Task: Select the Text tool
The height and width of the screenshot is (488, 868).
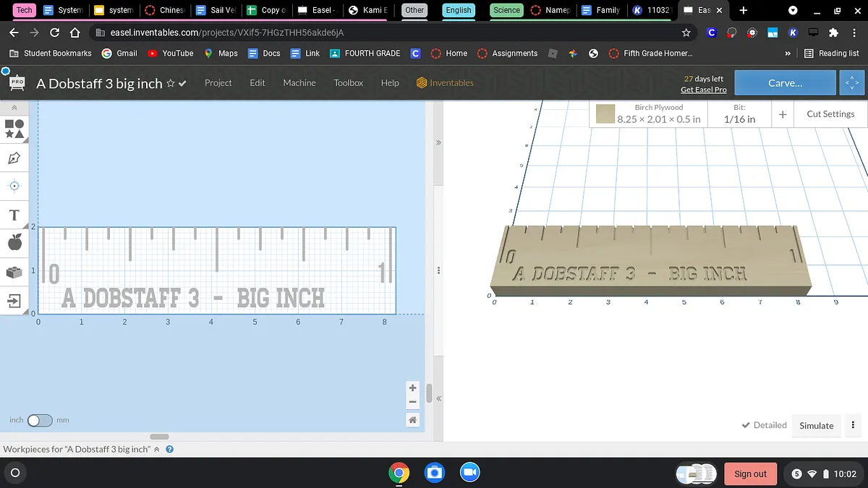Action: [14, 215]
